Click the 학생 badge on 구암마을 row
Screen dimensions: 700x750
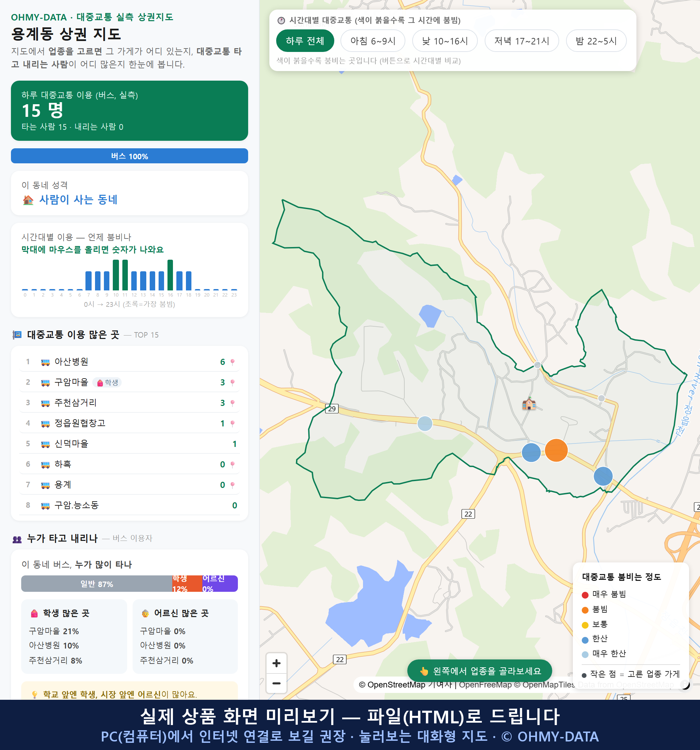pos(107,383)
